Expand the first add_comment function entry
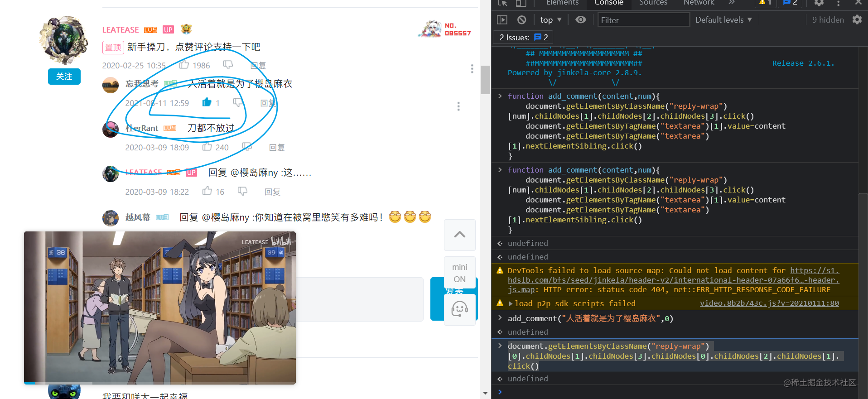 pos(500,96)
